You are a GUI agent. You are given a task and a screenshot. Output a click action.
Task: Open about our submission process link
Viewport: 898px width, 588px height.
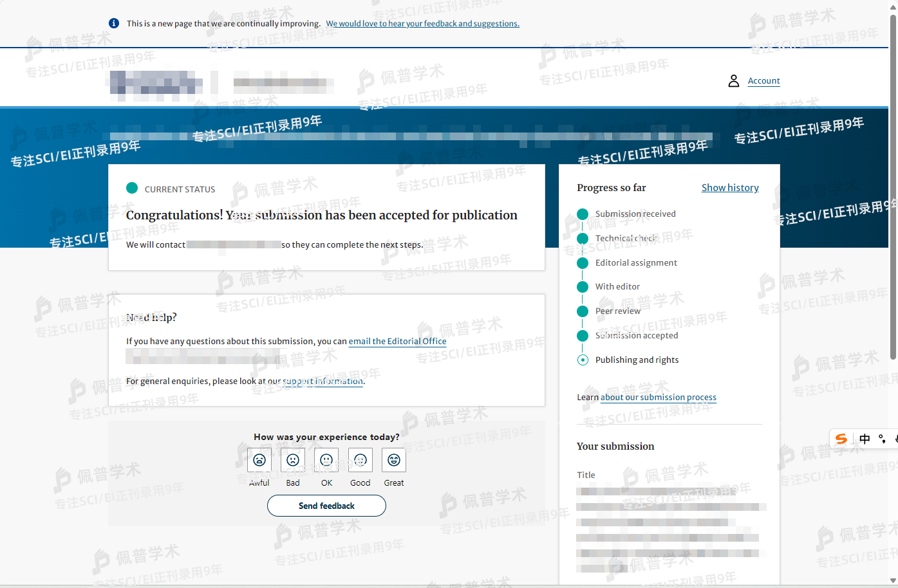tap(658, 398)
